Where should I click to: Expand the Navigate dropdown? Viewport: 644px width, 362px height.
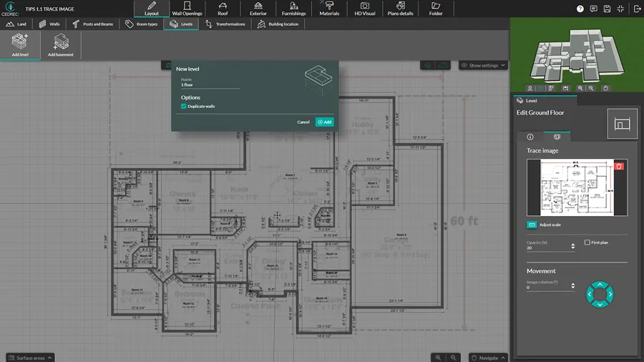(488, 358)
